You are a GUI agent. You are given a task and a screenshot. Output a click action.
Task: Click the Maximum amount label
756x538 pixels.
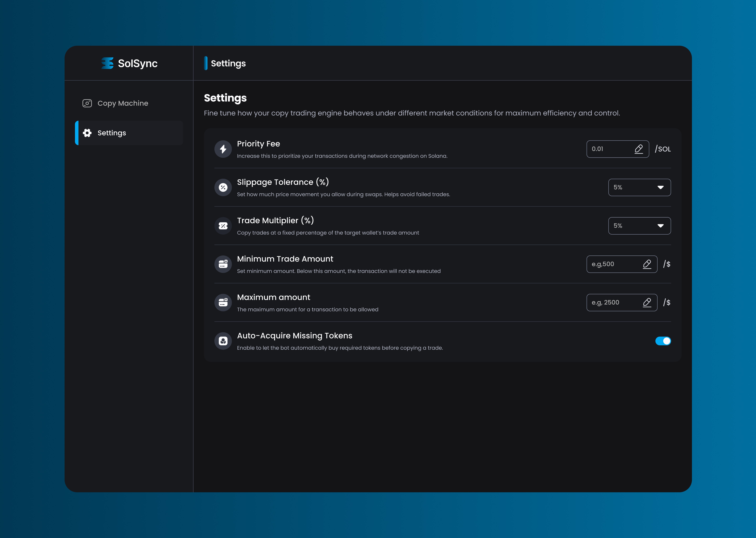pos(274,298)
